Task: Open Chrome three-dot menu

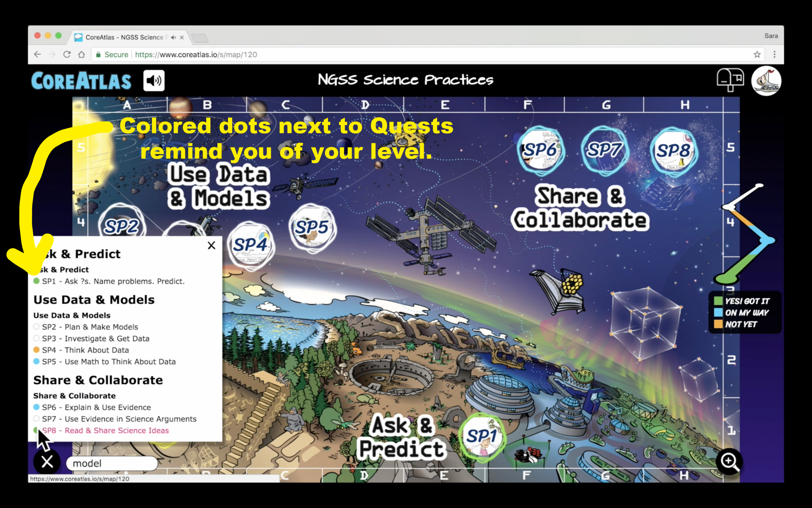Action: 774,54
